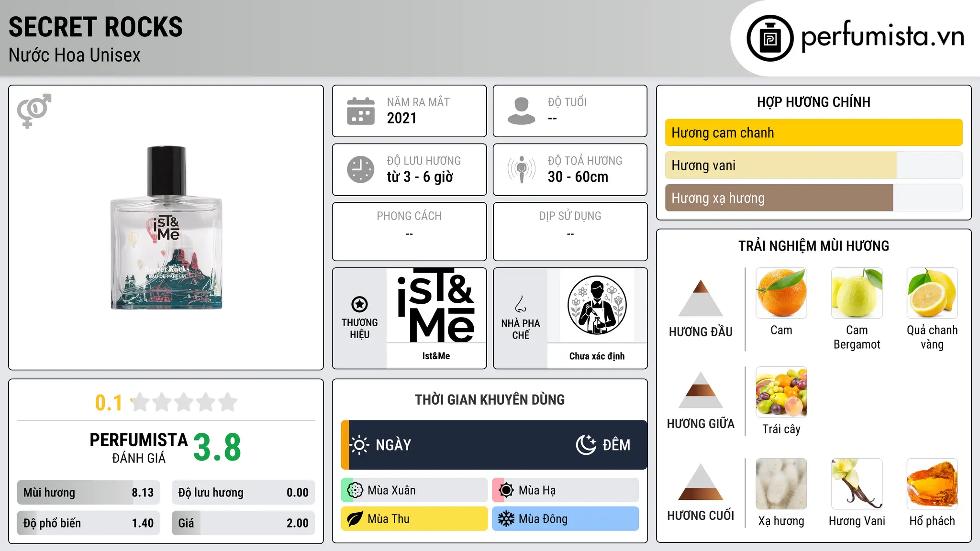Click the Trải nghiệm mùi hương heading
This screenshot has width=980, height=551.
click(x=813, y=246)
